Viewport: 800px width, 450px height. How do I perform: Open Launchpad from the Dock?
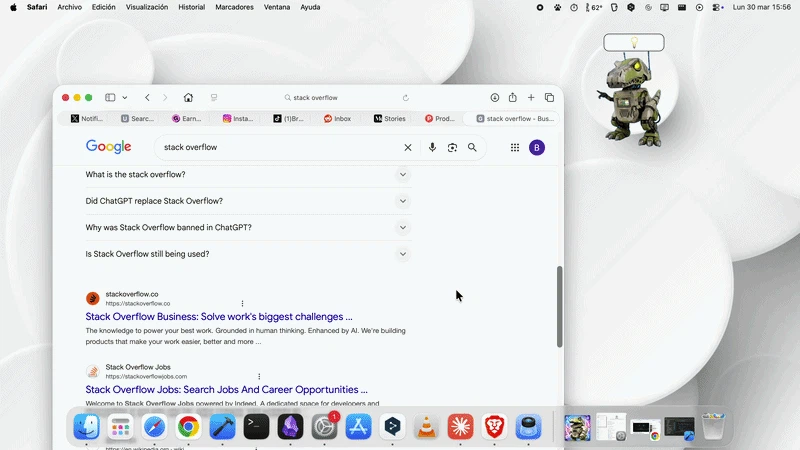click(x=120, y=426)
